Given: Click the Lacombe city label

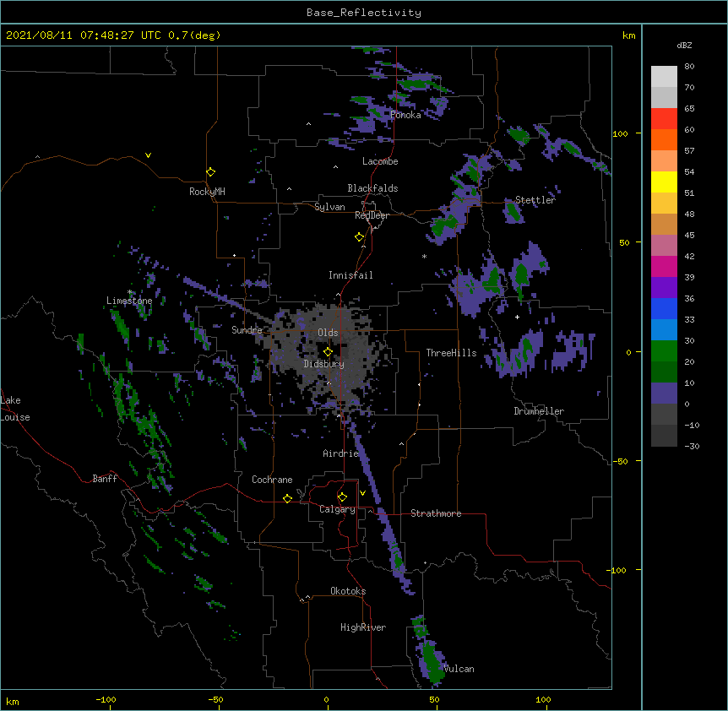Looking at the screenshot, I should pos(380,161).
